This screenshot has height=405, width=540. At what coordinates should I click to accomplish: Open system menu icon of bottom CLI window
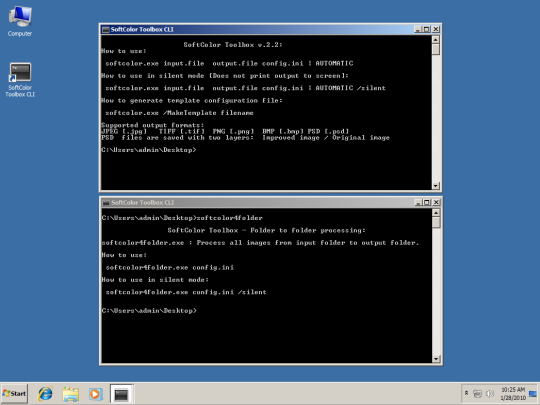point(106,202)
